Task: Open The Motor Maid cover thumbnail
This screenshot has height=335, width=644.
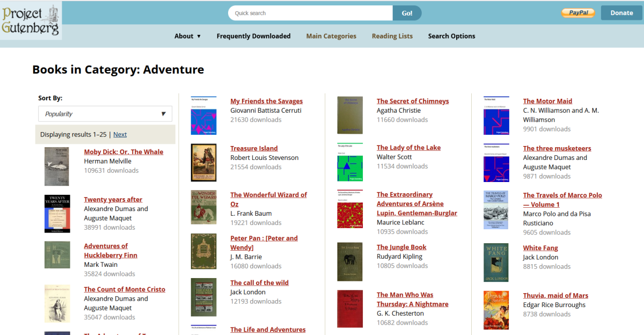Action: point(496,115)
